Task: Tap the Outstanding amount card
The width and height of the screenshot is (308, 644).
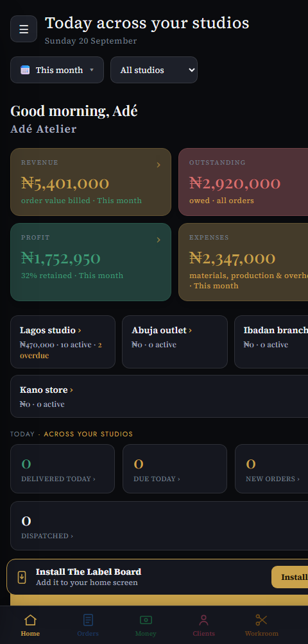Action: pyautogui.click(x=243, y=182)
